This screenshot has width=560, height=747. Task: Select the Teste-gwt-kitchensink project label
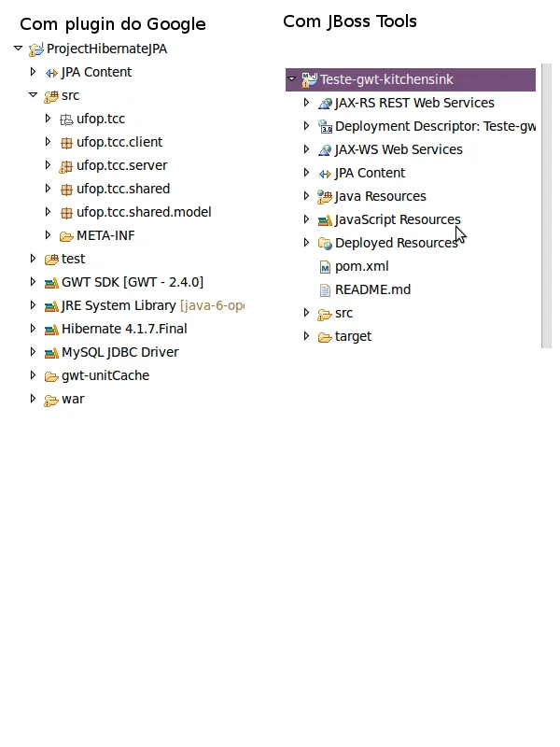tap(386, 79)
